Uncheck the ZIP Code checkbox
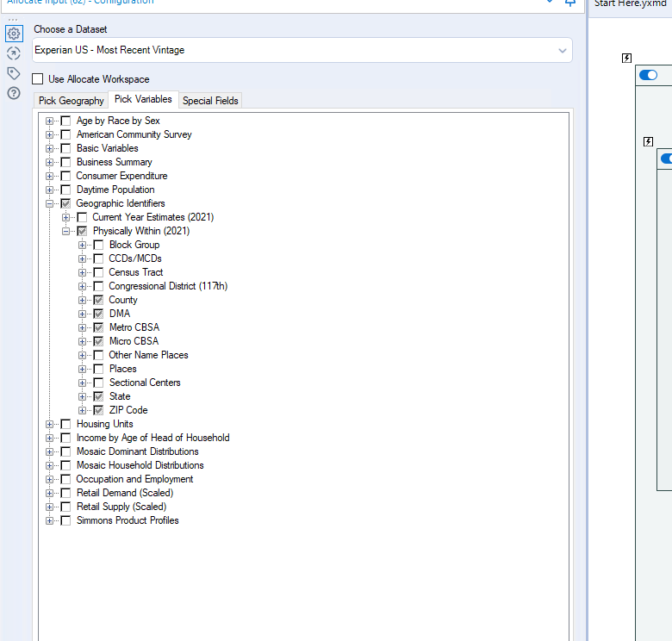 coord(98,410)
